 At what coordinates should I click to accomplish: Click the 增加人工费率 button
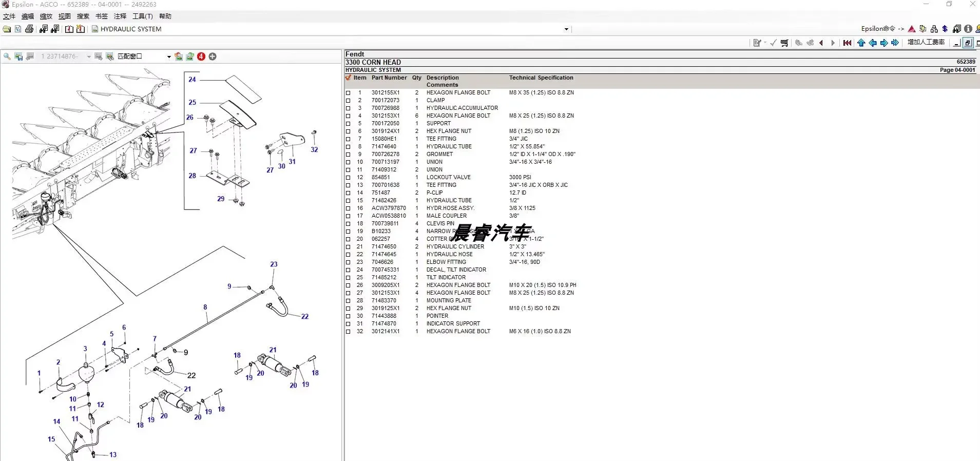926,42
